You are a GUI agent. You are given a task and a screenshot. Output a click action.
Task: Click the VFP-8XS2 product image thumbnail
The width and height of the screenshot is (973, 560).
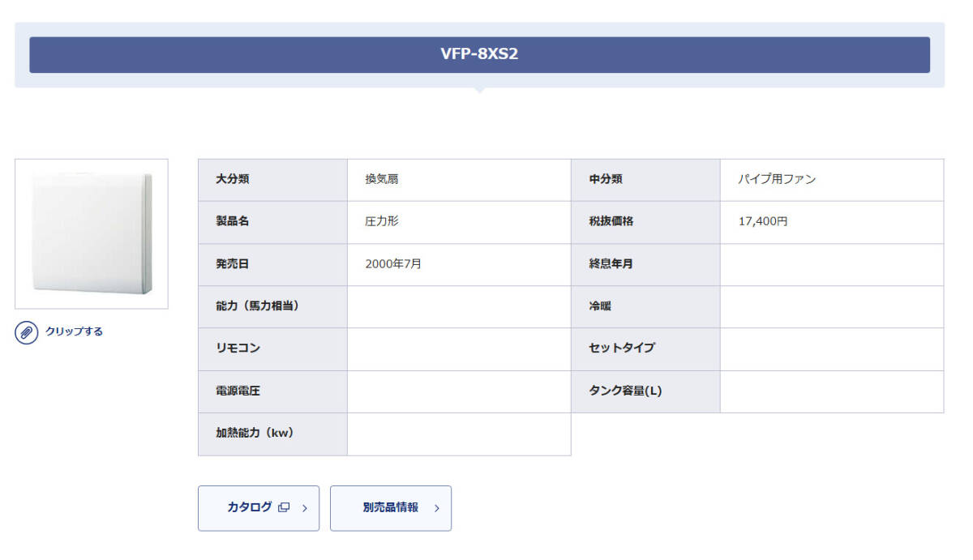point(92,233)
